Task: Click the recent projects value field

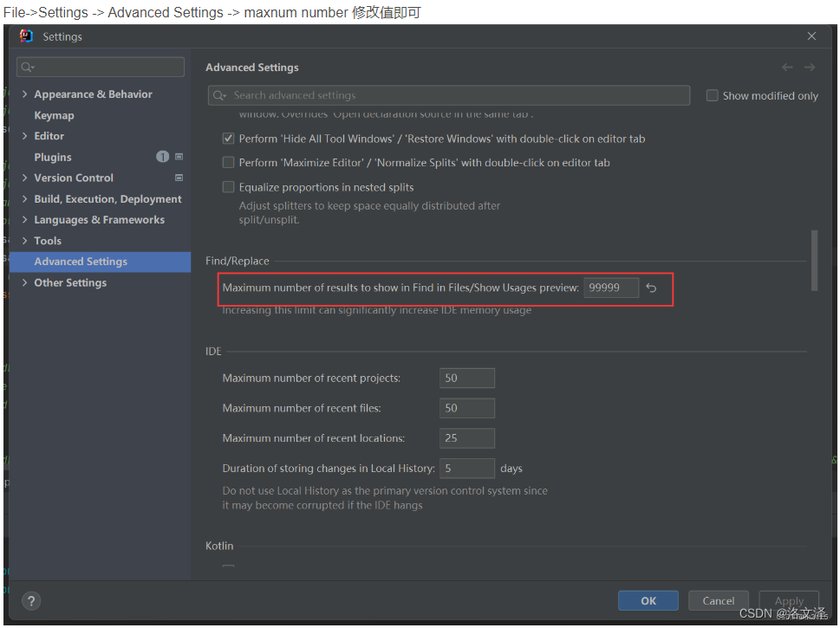Action: pyautogui.click(x=466, y=378)
